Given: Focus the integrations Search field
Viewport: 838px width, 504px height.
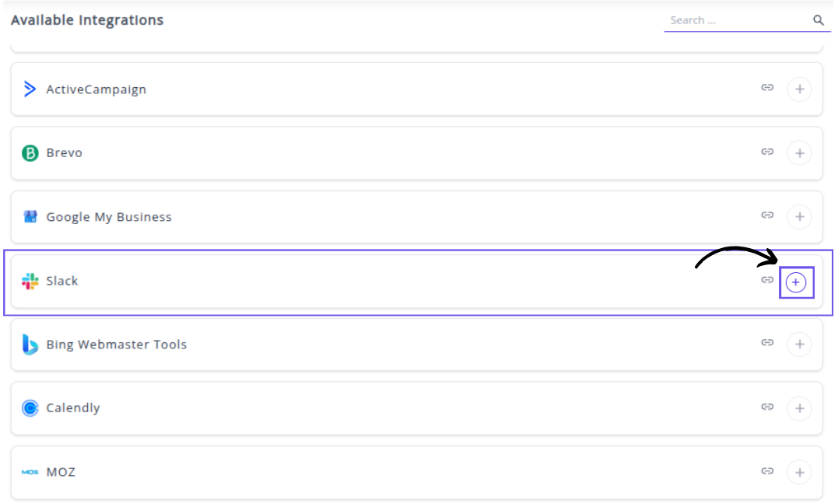Looking at the screenshot, I should click(x=735, y=20).
